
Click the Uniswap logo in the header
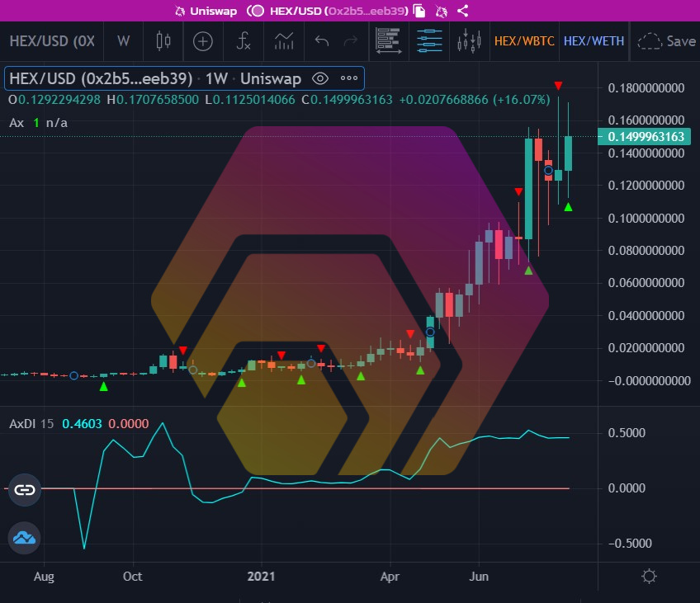pos(179,12)
